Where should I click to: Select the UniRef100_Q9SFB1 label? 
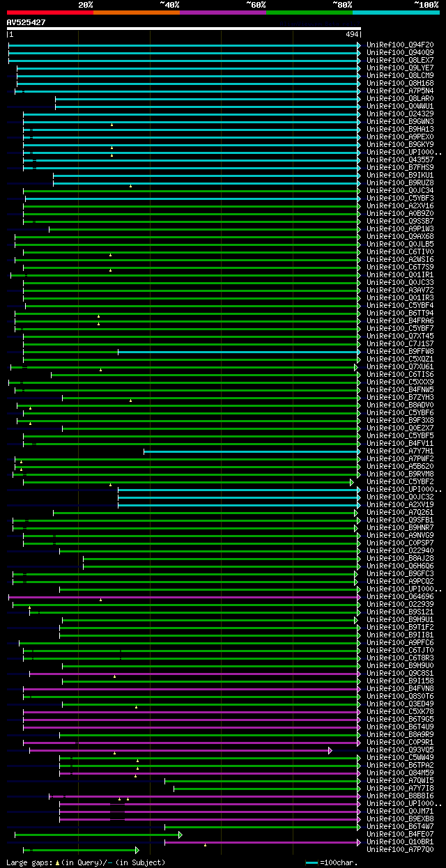click(400, 520)
